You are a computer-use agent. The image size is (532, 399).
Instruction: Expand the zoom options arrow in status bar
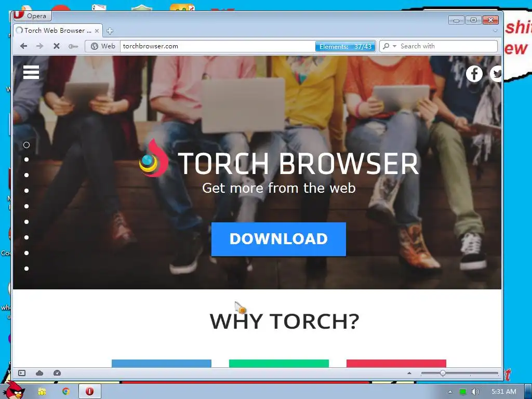point(409,373)
